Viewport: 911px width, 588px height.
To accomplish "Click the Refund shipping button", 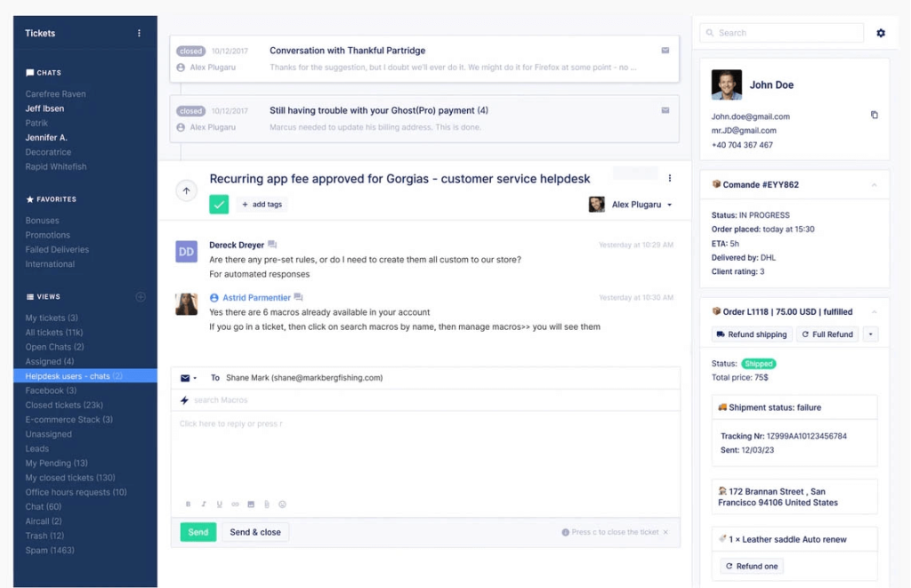I will tap(751, 334).
